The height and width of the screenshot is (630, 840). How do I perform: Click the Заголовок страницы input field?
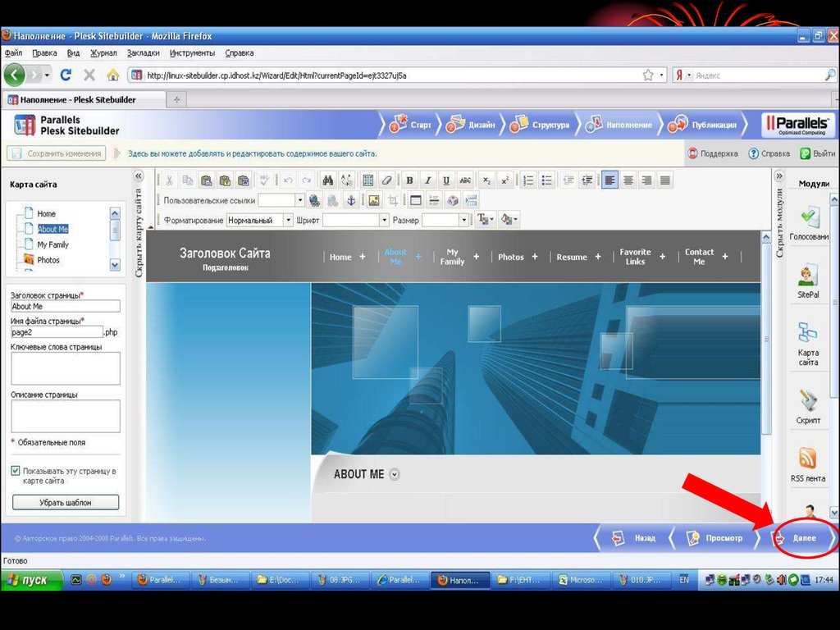pos(66,306)
